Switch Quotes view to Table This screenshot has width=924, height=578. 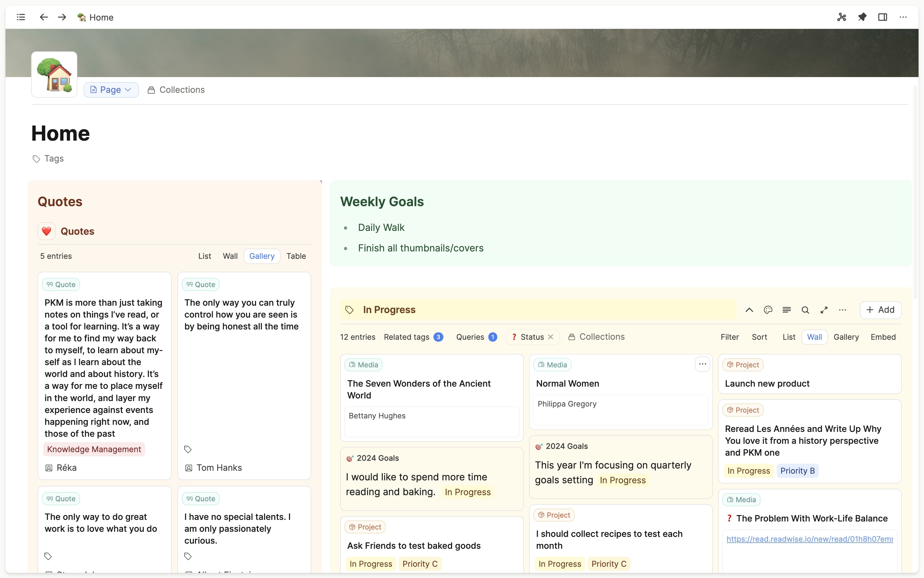coord(296,256)
